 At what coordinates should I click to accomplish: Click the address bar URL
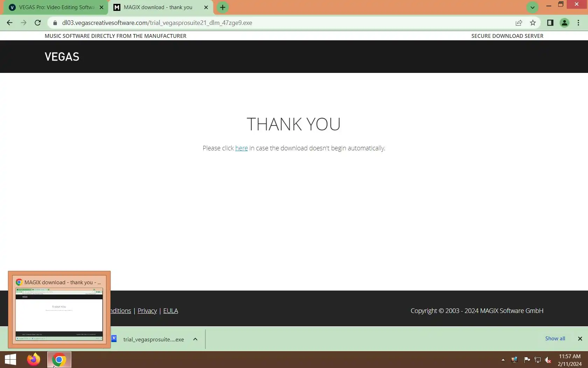(157, 23)
